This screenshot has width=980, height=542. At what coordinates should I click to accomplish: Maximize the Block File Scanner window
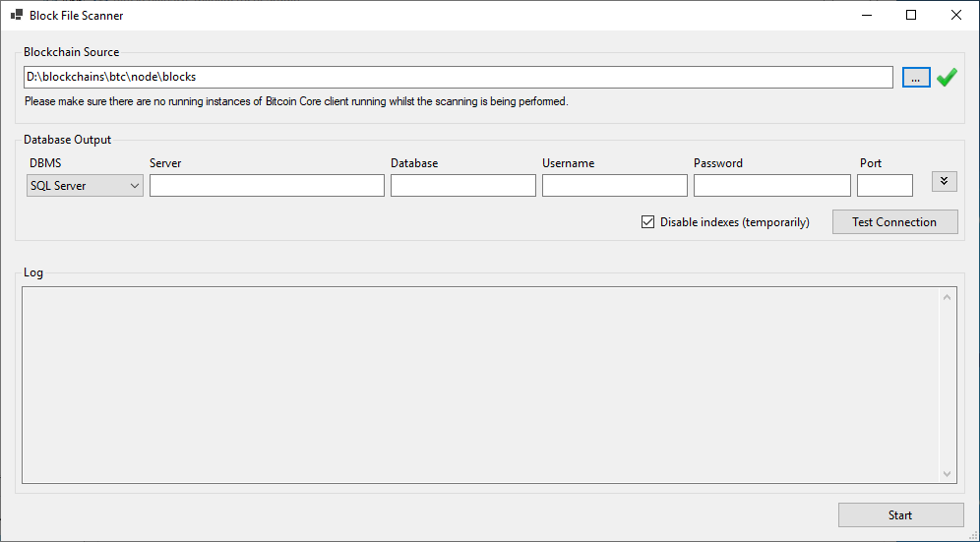(911, 15)
